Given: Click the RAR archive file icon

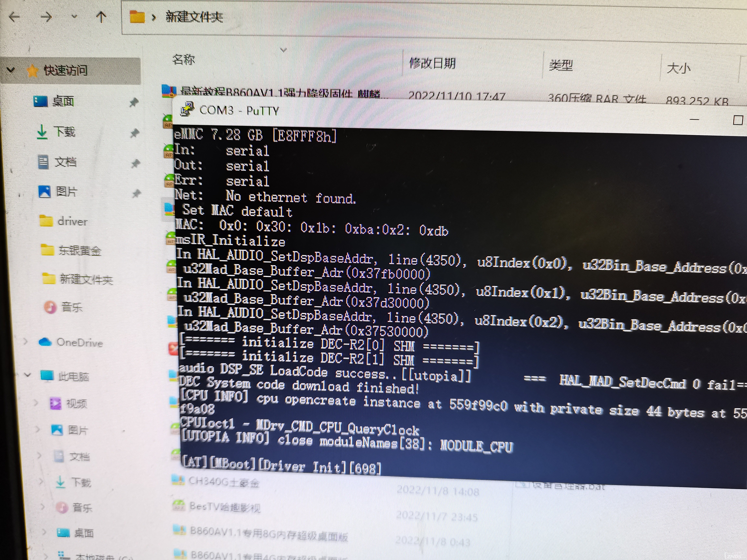Looking at the screenshot, I should pos(169,91).
